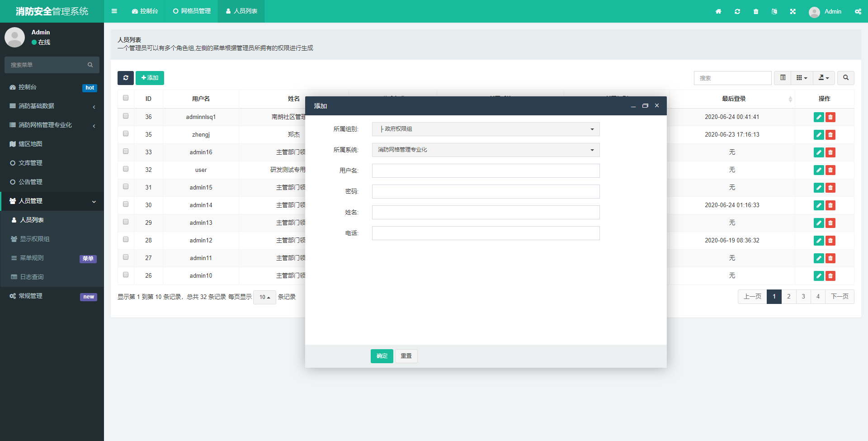The width and height of the screenshot is (868, 441).
Task: Toggle card view icon in table toolbar
Action: pyautogui.click(x=783, y=78)
